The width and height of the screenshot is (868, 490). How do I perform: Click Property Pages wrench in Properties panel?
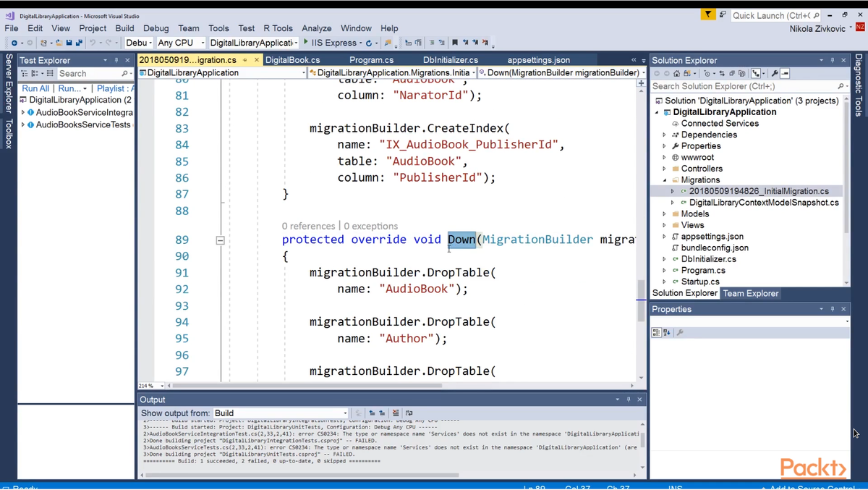click(x=680, y=332)
